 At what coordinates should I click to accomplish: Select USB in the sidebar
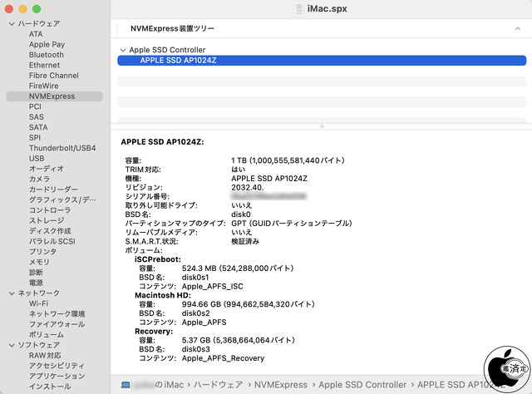coord(37,158)
